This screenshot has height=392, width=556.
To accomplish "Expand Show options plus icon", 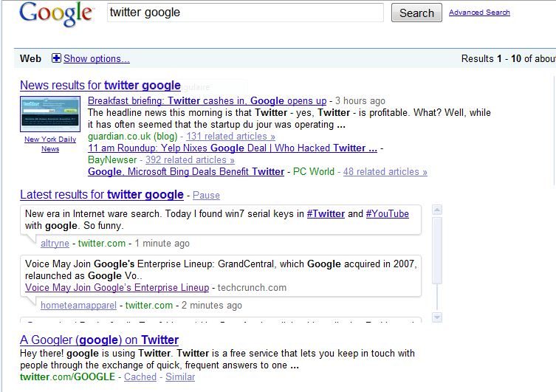I will coord(56,58).
